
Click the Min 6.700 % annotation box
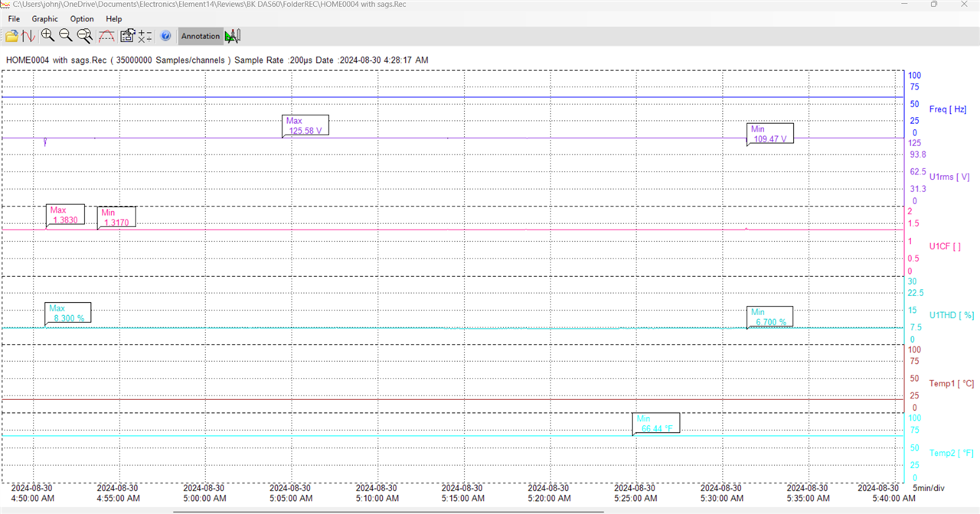pyautogui.click(x=769, y=317)
